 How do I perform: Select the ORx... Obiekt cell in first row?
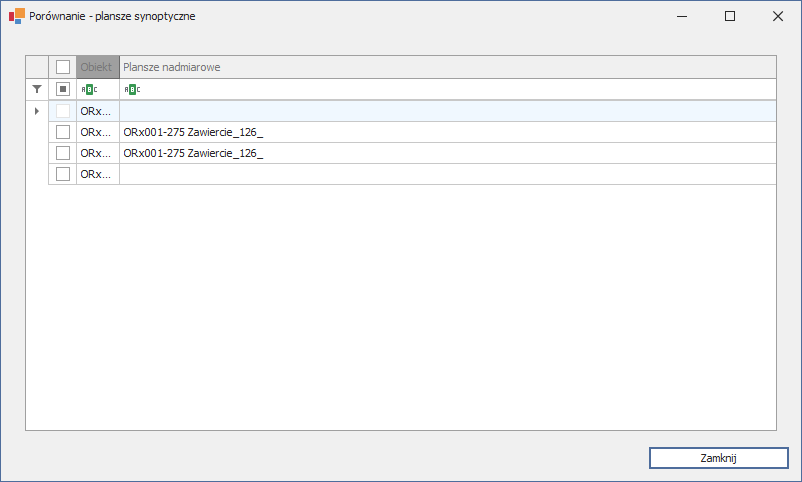pyautogui.click(x=98, y=111)
